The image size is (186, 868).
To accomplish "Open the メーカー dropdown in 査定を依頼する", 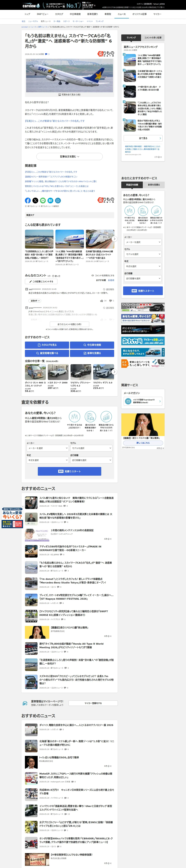I will (x=48, y=448).
